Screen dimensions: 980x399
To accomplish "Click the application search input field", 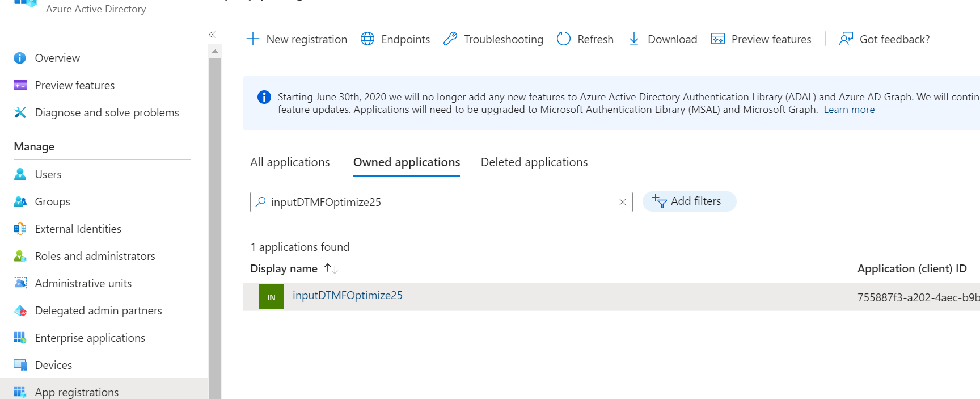I will pyautogui.click(x=441, y=202).
